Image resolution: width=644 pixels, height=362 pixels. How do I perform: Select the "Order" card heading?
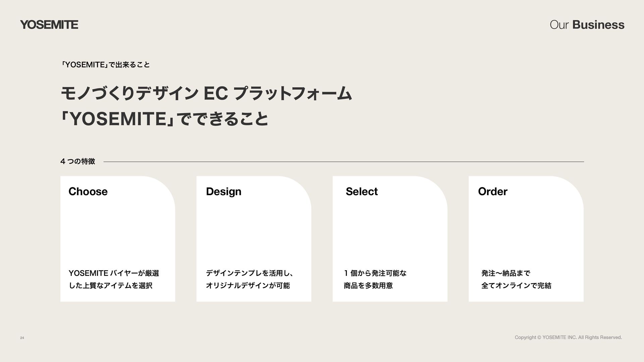pyautogui.click(x=493, y=191)
